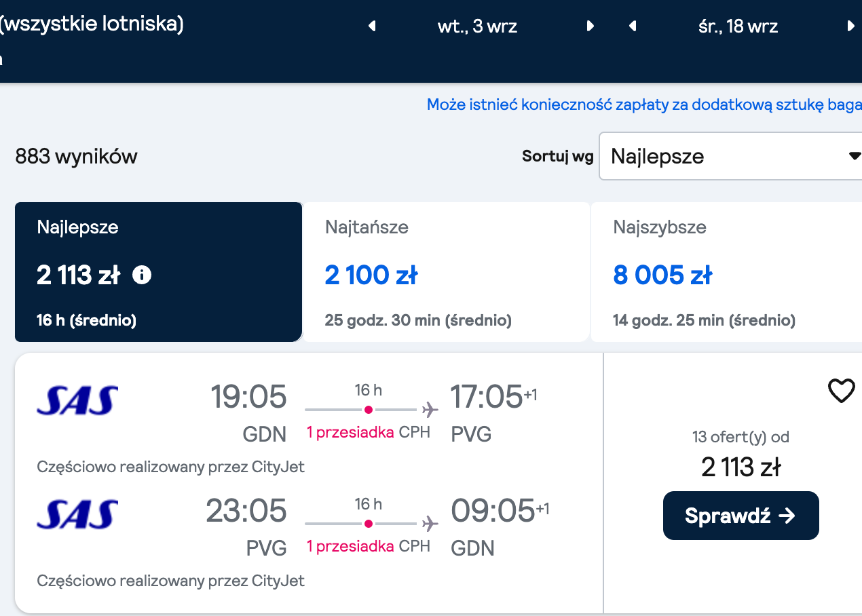Click the SAS logo of the outbound flight
The image size is (862, 616).
click(x=77, y=399)
